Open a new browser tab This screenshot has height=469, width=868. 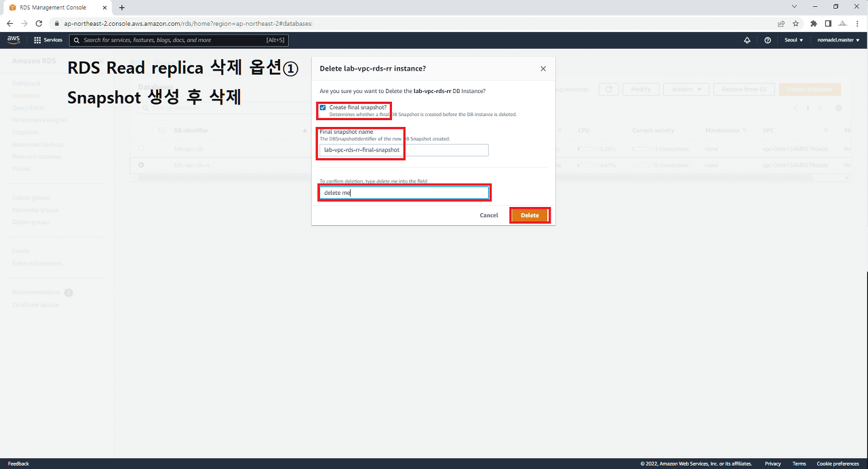tap(122, 7)
